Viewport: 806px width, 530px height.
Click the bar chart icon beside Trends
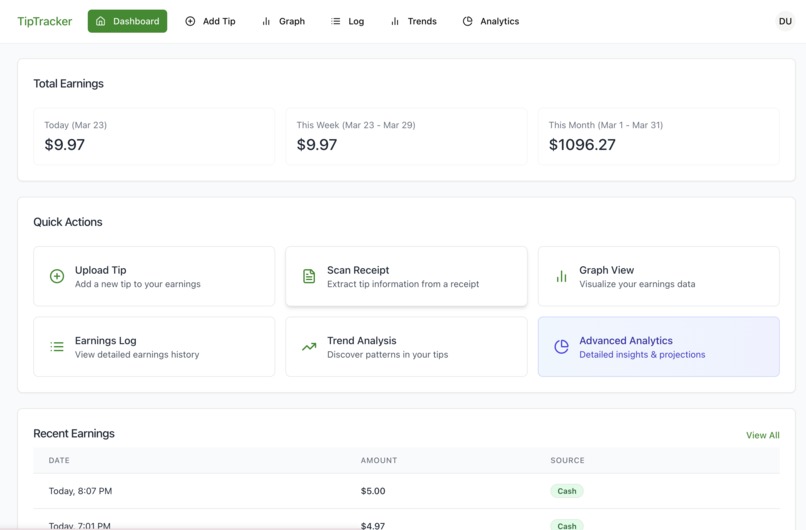click(x=395, y=21)
